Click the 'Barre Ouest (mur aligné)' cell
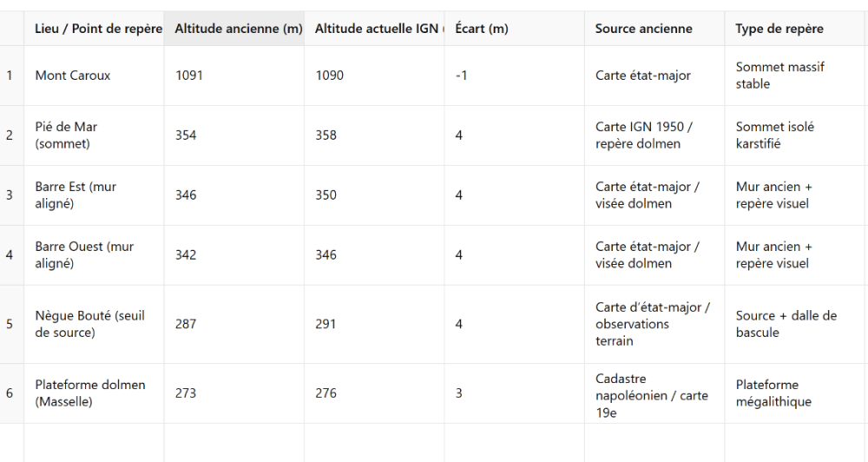 [x=84, y=255]
